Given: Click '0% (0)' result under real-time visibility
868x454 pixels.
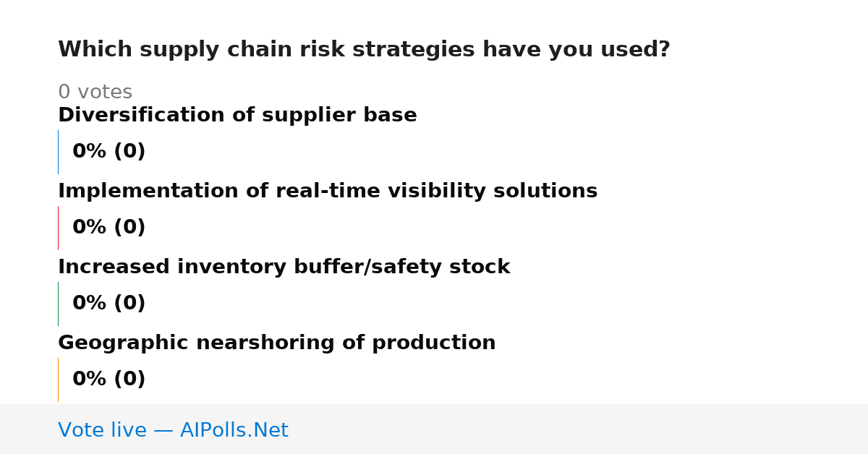Looking at the screenshot, I should 109,228.
